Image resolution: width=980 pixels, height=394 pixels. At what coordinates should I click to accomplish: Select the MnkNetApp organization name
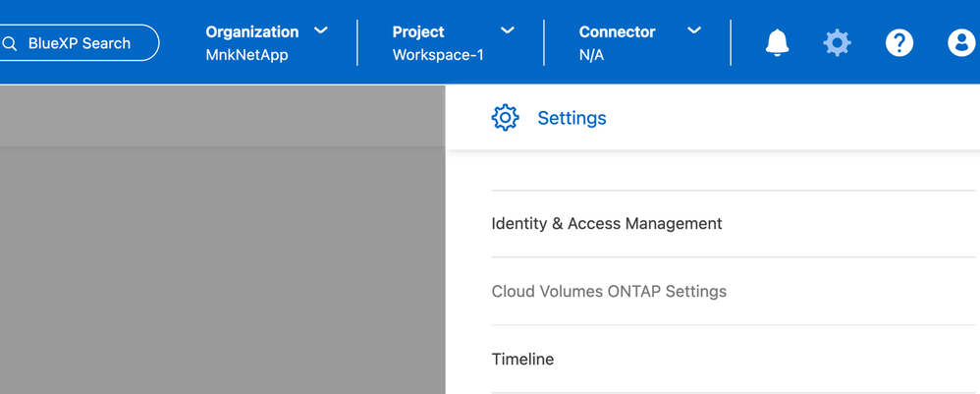coord(246,55)
